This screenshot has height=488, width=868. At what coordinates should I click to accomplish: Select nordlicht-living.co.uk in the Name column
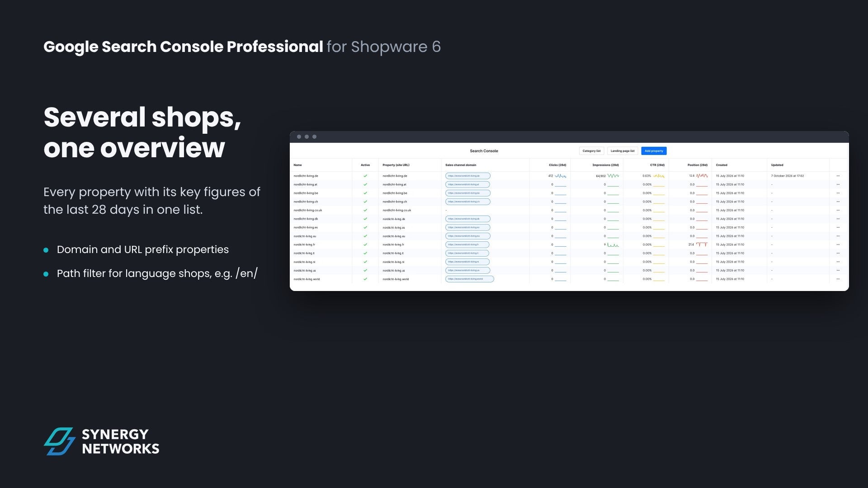pos(308,210)
